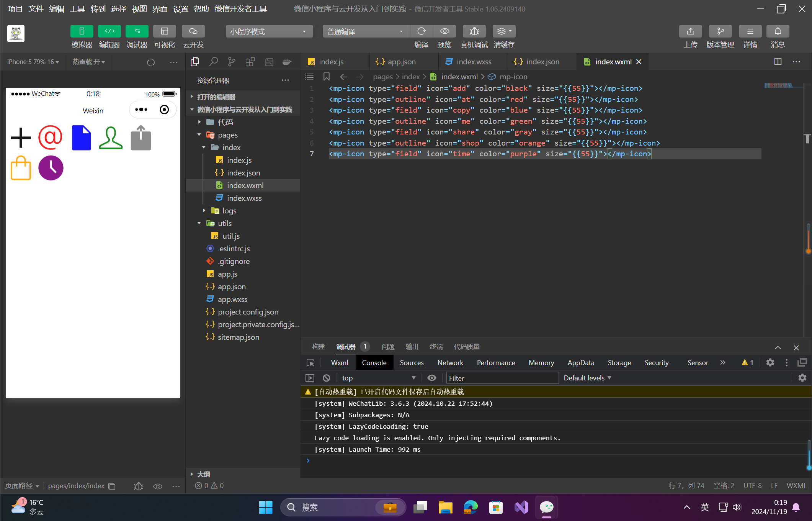Toggle the debugger panel button

(x=137, y=31)
